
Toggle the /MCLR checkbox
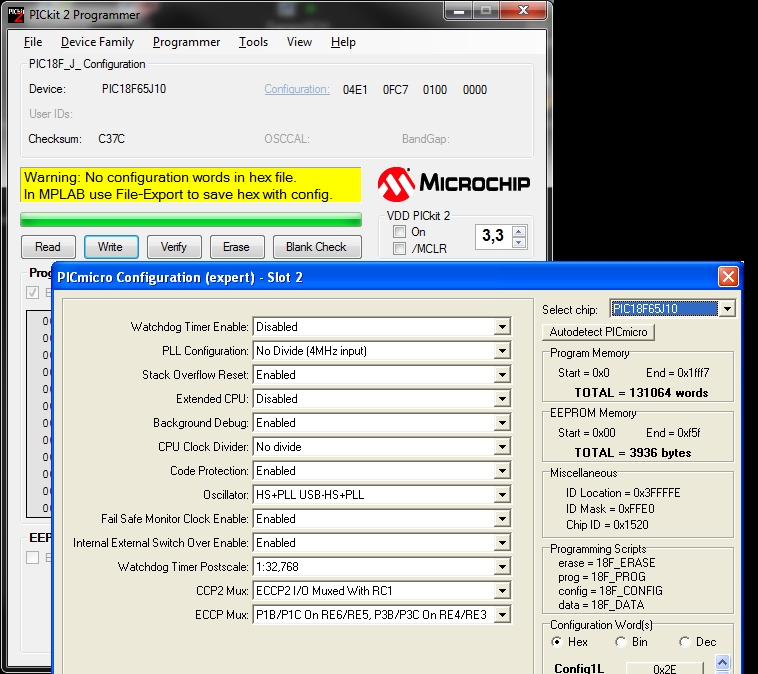[x=399, y=249]
